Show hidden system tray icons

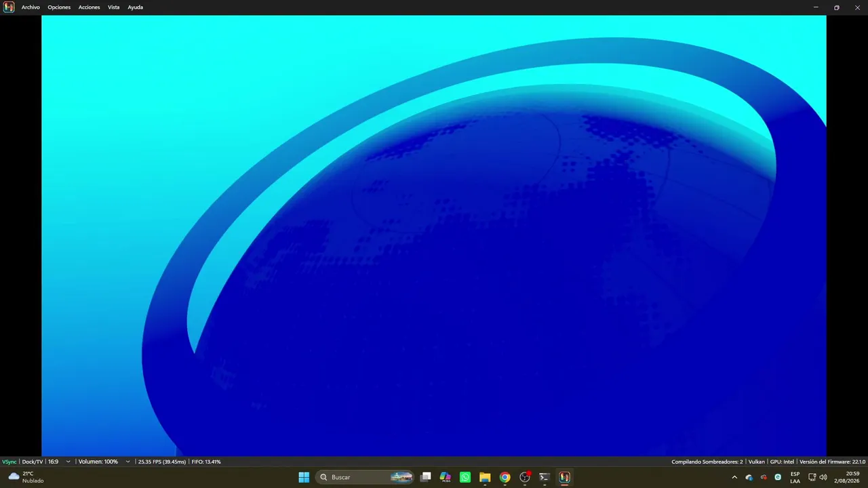(734, 477)
